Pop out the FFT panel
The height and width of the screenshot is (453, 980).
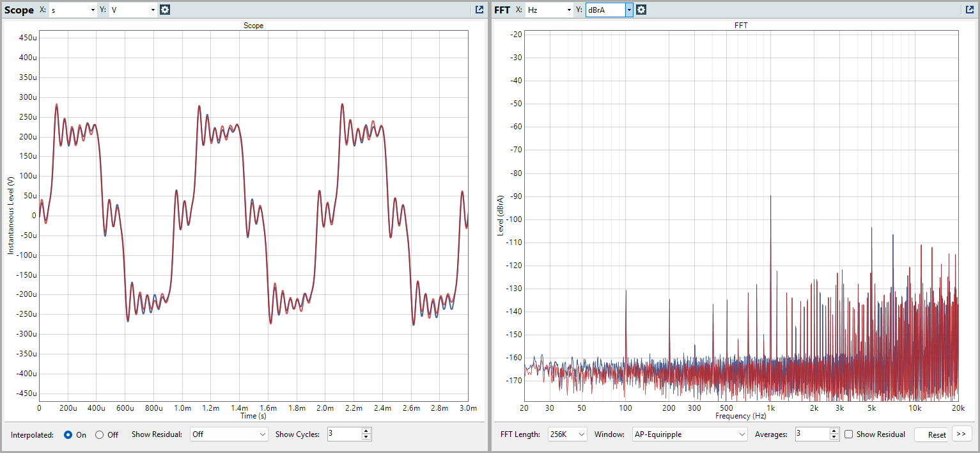pyautogui.click(x=970, y=10)
